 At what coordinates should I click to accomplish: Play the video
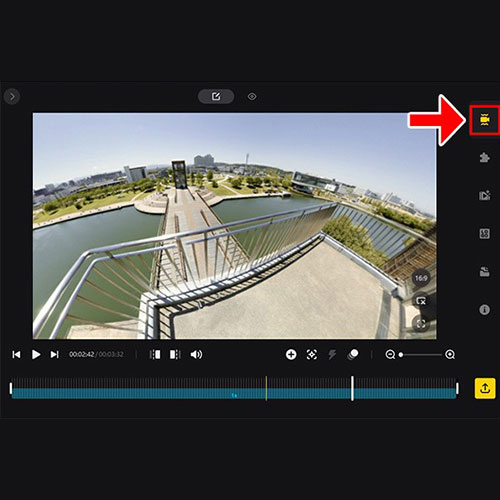[36, 354]
